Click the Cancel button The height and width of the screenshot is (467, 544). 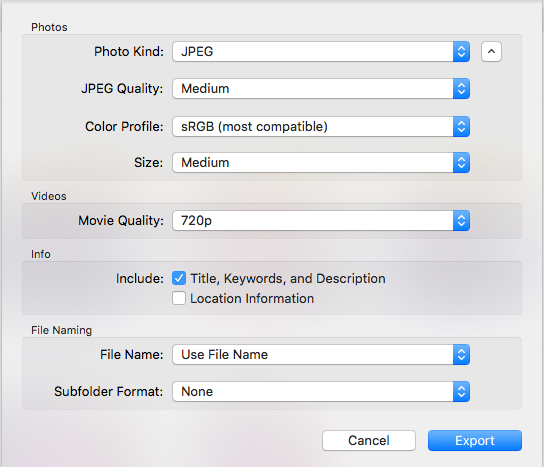[x=369, y=441]
